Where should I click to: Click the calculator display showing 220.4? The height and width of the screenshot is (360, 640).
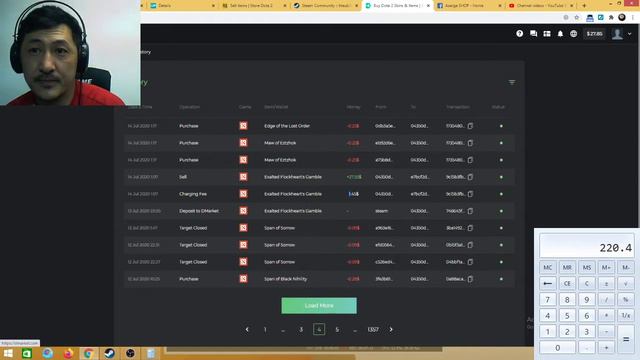pos(587,246)
